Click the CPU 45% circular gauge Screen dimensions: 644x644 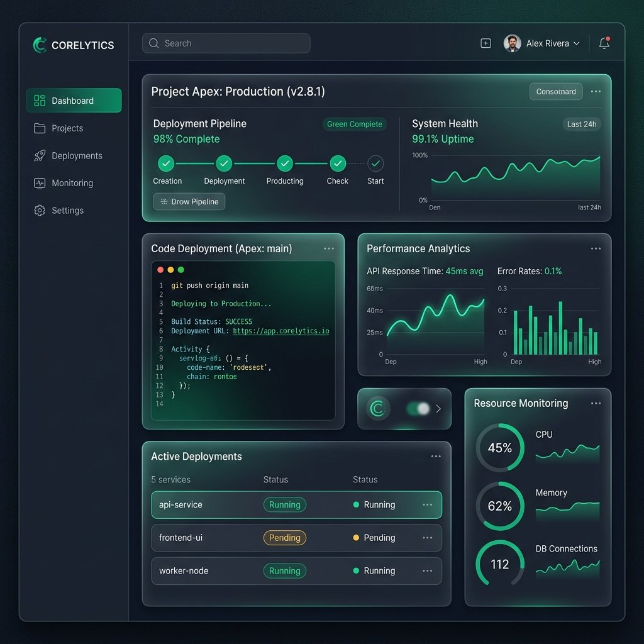click(500, 448)
